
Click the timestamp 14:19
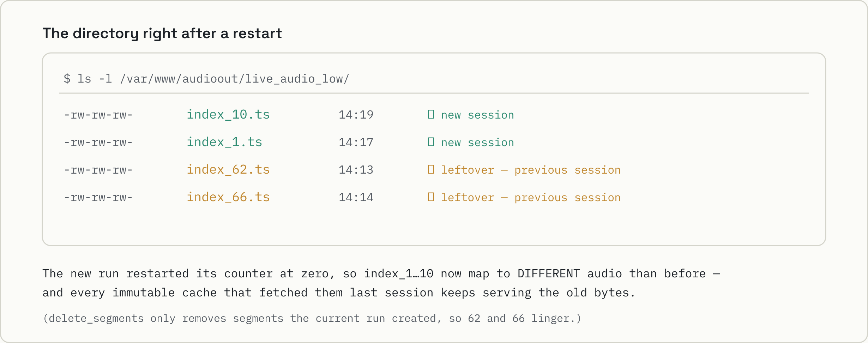356,115
